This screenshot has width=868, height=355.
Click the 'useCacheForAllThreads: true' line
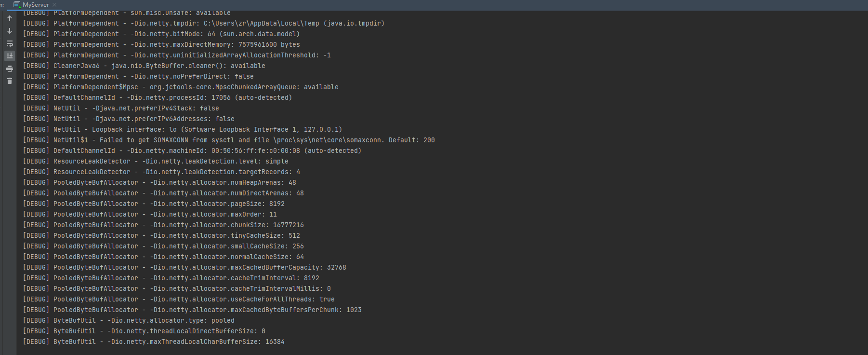(x=179, y=299)
